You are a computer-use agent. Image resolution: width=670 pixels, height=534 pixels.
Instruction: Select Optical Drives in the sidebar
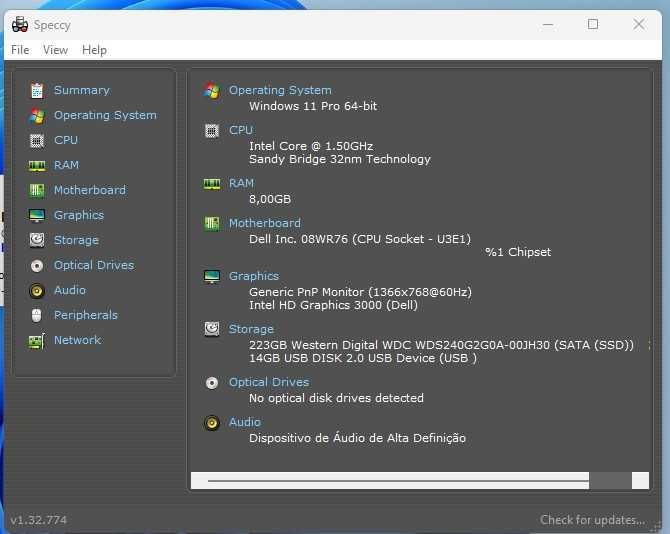coord(94,265)
